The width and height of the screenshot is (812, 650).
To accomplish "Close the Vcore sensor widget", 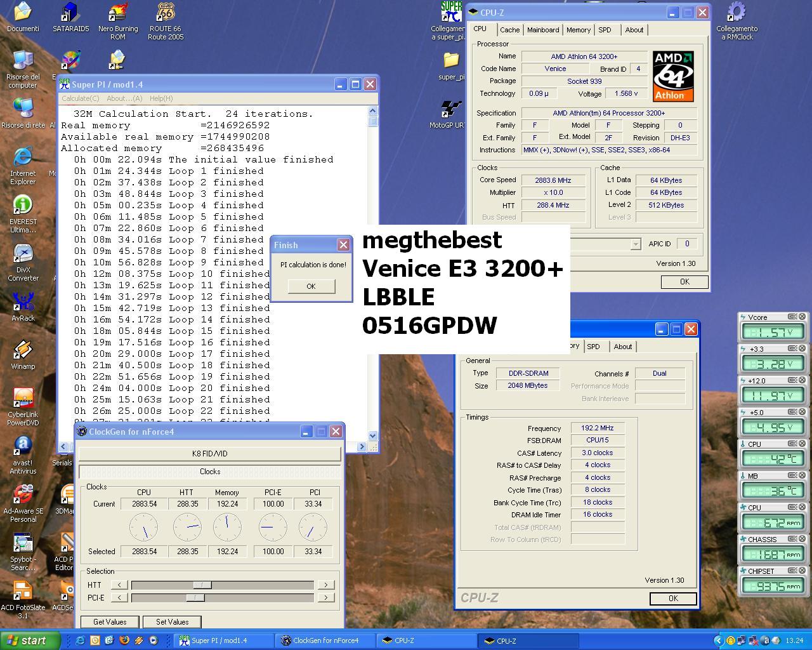I will pyautogui.click(x=802, y=317).
